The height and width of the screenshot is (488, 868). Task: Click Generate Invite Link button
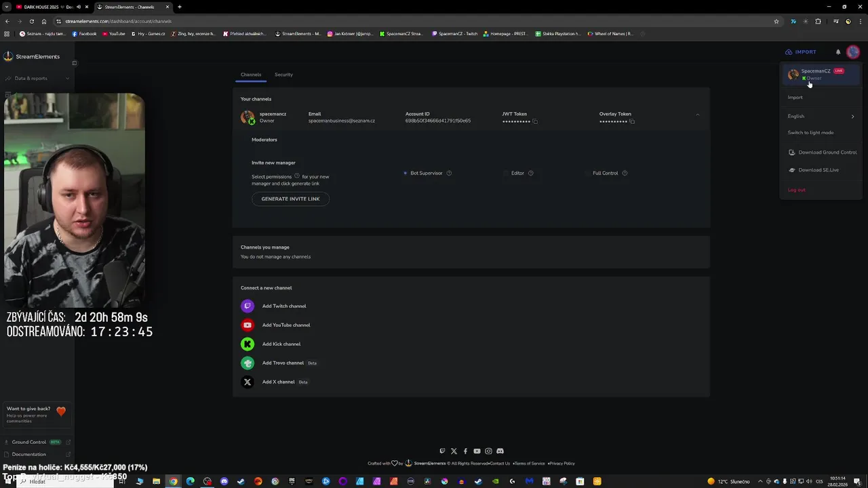pos(290,199)
